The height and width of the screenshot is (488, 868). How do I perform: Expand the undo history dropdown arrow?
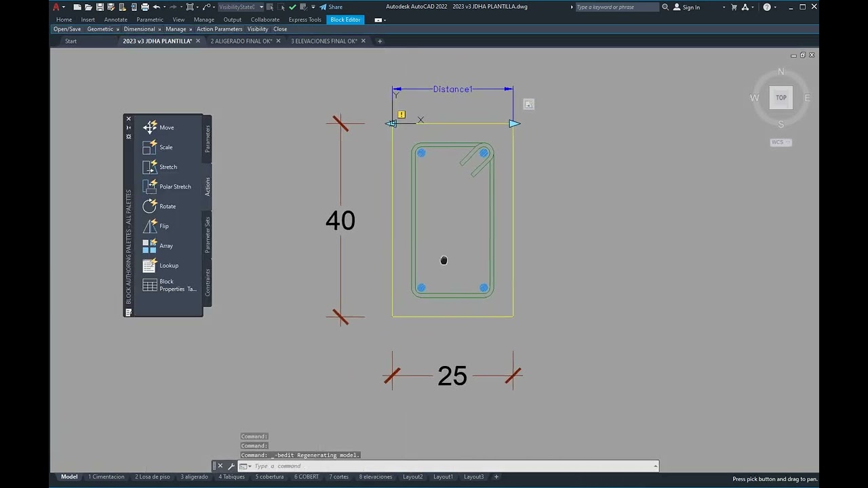(164, 7)
